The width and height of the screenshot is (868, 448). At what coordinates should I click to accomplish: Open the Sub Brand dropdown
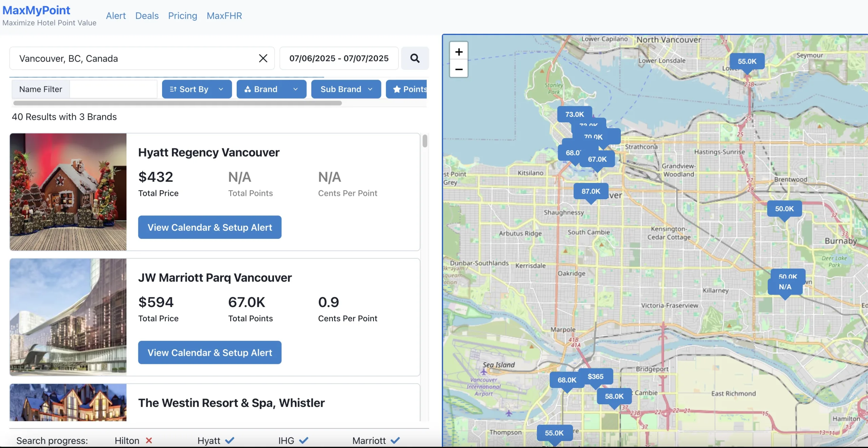click(346, 89)
